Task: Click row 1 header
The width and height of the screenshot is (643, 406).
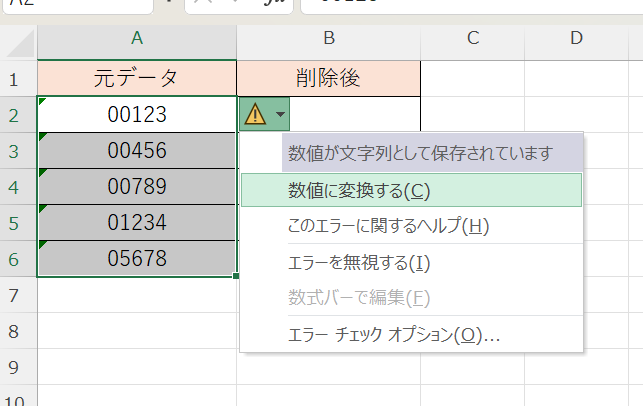Action: tap(18, 78)
